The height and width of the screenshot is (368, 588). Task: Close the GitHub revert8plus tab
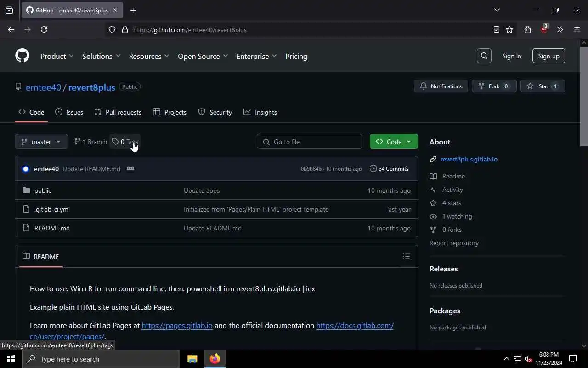point(115,10)
